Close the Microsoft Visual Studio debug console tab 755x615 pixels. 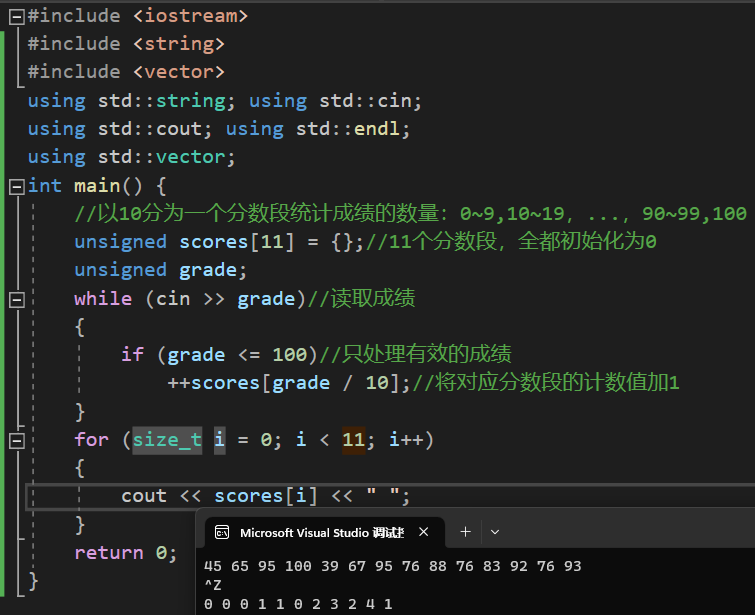pyautogui.click(x=424, y=533)
